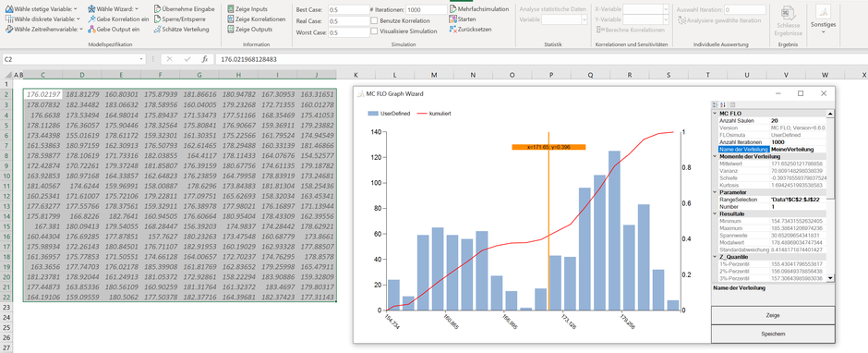
Task: Click the 'Zeige Inputs' icon
Action: pyautogui.click(x=231, y=9)
